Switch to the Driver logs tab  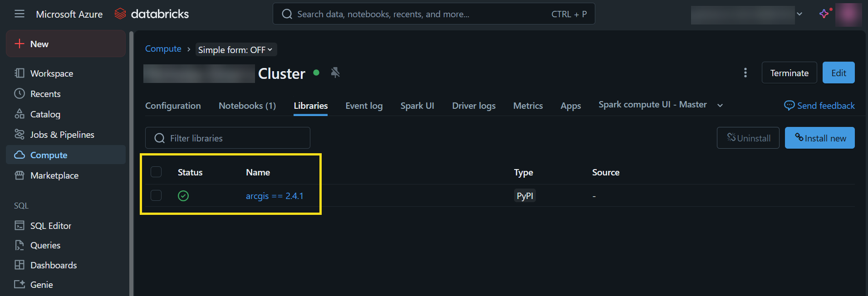(474, 106)
